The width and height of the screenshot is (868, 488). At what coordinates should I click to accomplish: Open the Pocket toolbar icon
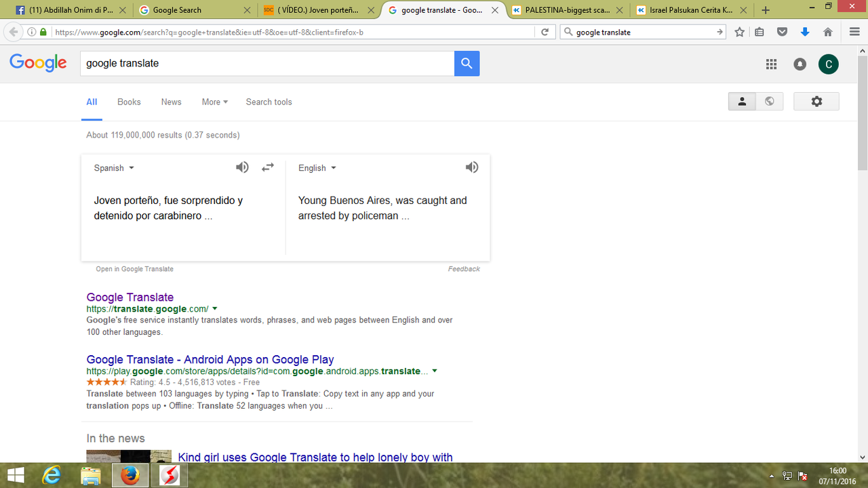[x=783, y=32]
